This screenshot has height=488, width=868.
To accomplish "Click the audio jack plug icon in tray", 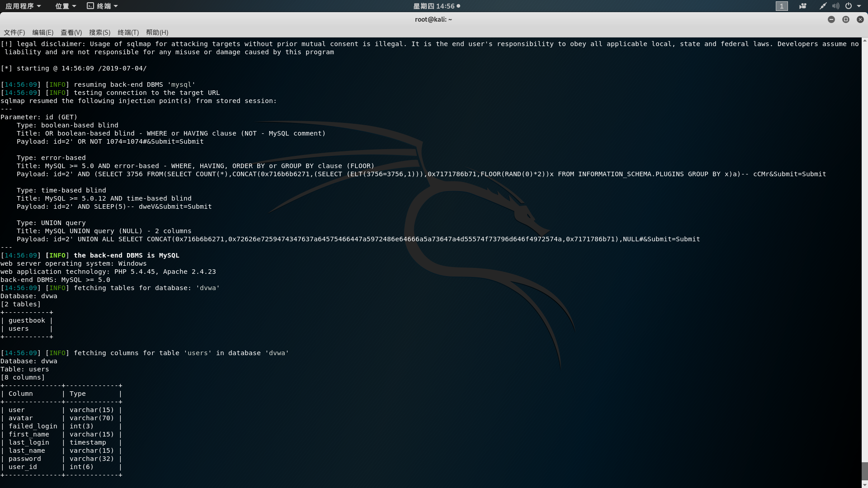I will pyautogui.click(x=824, y=6).
